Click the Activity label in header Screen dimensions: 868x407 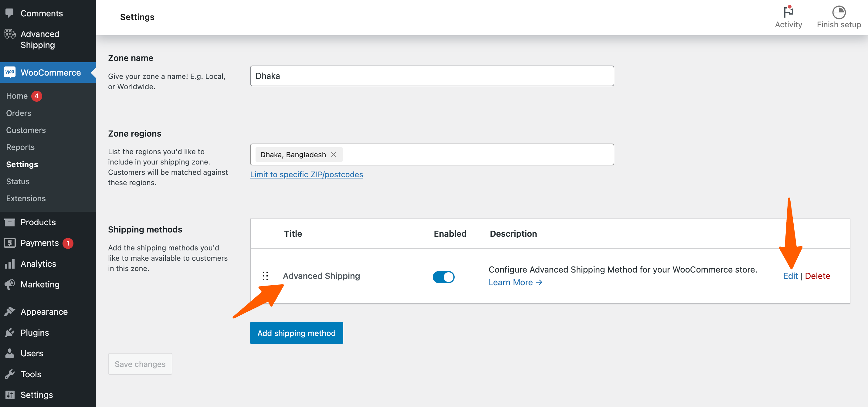pos(788,25)
